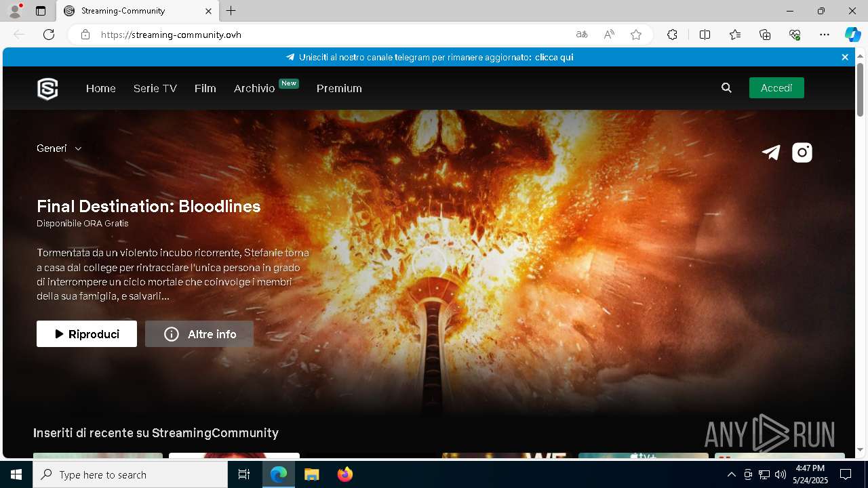
Task: Go to the Home menu item
Action: 101,88
